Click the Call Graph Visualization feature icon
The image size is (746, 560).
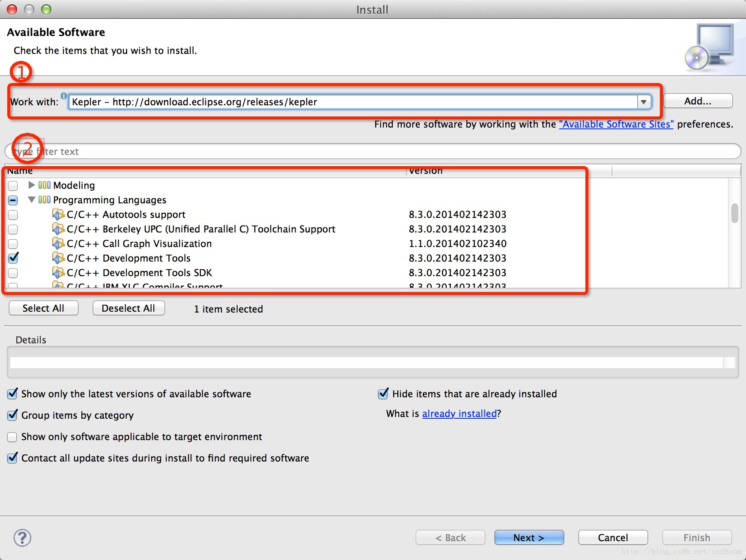tap(58, 243)
